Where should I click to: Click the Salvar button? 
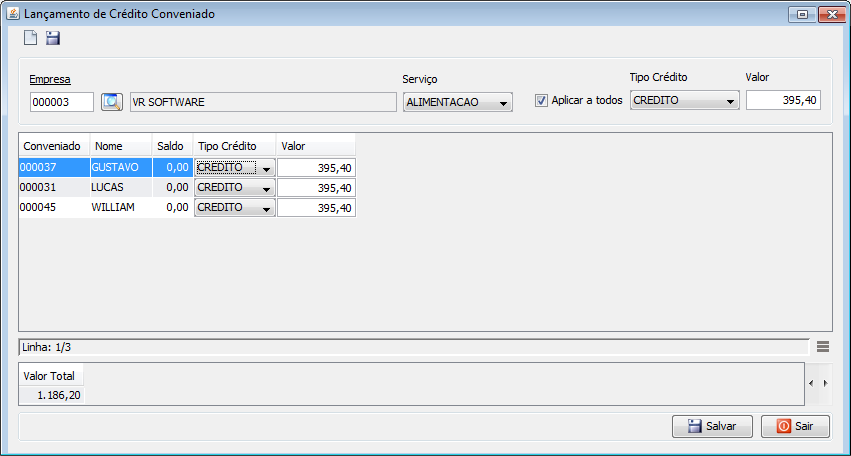712,426
